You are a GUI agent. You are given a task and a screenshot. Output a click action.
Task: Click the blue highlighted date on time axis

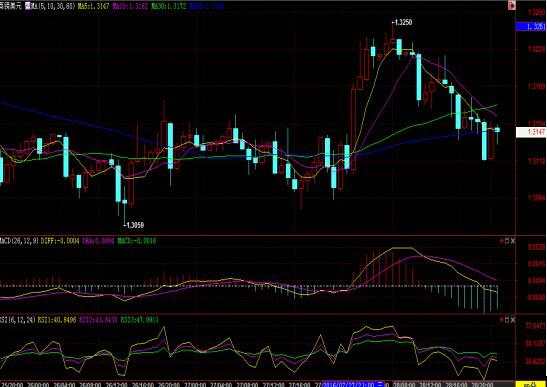(x=352, y=384)
